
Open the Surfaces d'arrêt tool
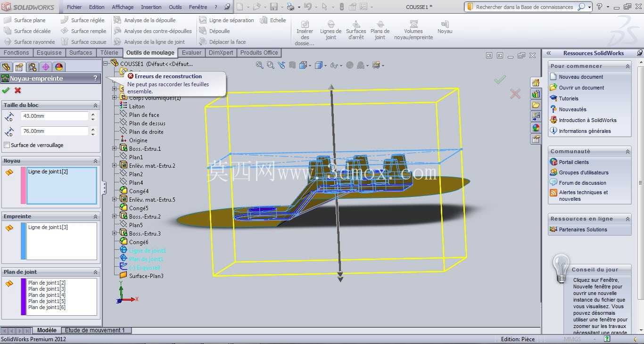356,30
